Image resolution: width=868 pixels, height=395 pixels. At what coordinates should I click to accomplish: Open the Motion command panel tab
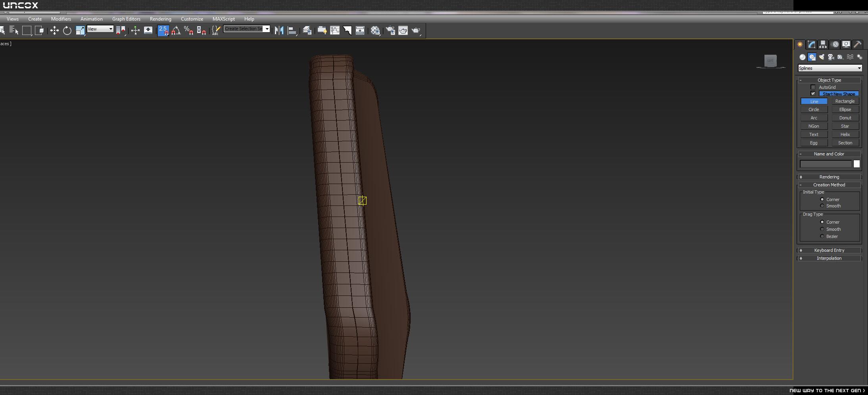pos(835,44)
